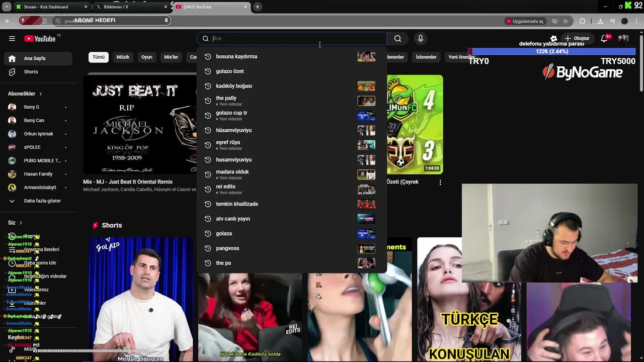
Task: Select the 'rei edits' search suggestion
Action: [x=291, y=189]
